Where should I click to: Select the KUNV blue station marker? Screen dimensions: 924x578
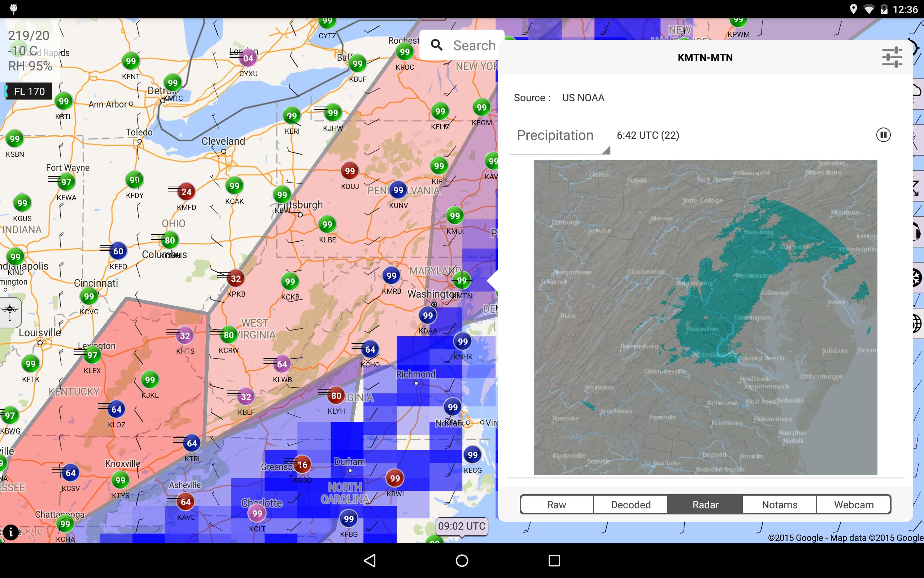(x=398, y=190)
